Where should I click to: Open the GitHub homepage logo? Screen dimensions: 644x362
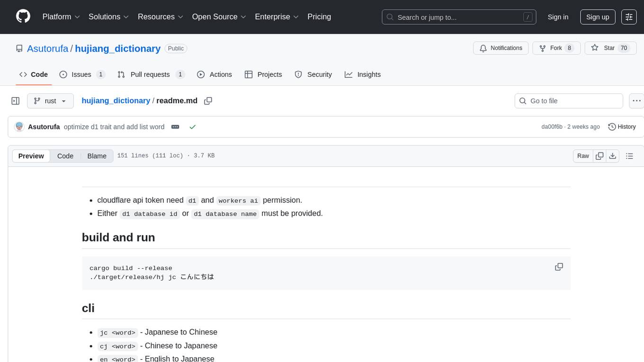click(x=23, y=17)
